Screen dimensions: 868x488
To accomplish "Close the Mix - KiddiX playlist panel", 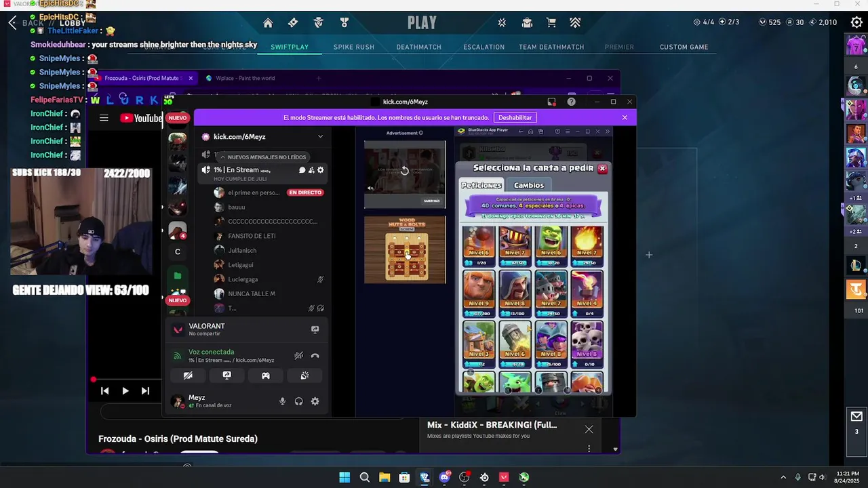I will coord(589,429).
